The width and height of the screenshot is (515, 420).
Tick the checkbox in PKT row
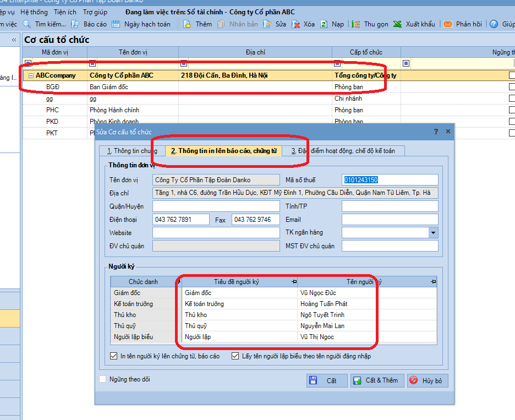coord(512,133)
